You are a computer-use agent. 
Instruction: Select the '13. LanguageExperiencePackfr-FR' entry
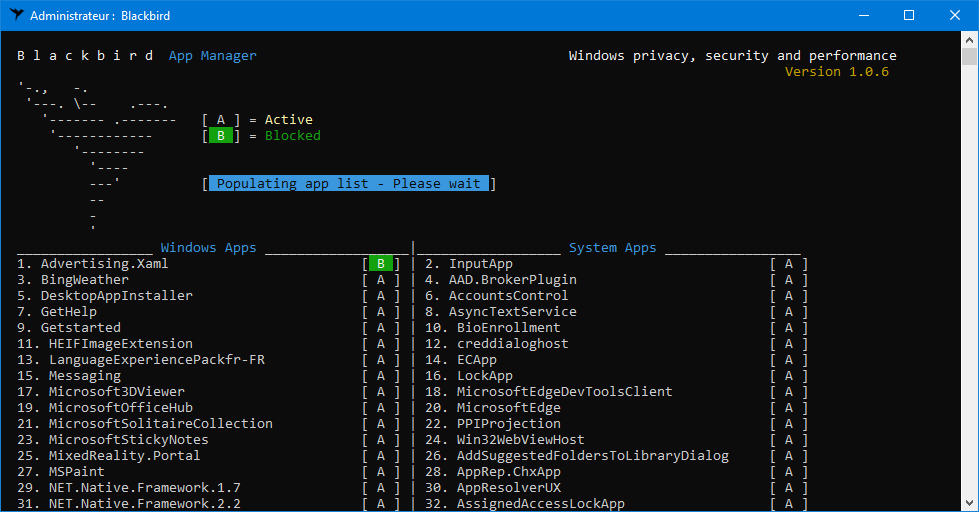[141, 360]
